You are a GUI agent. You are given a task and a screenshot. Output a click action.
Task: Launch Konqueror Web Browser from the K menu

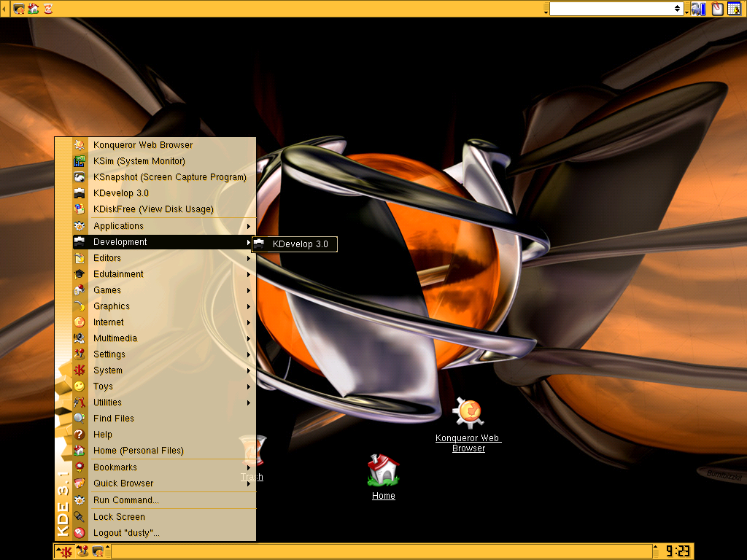click(x=164, y=145)
